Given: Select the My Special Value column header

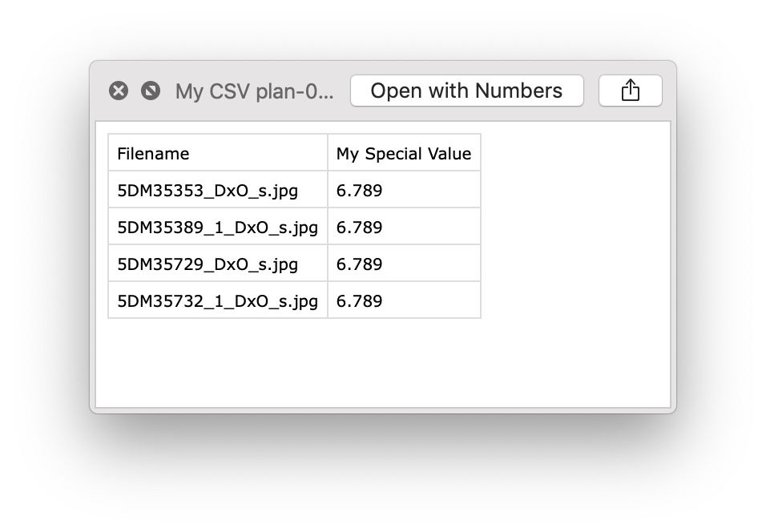Looking at the screenshot, I should [404, 153].
